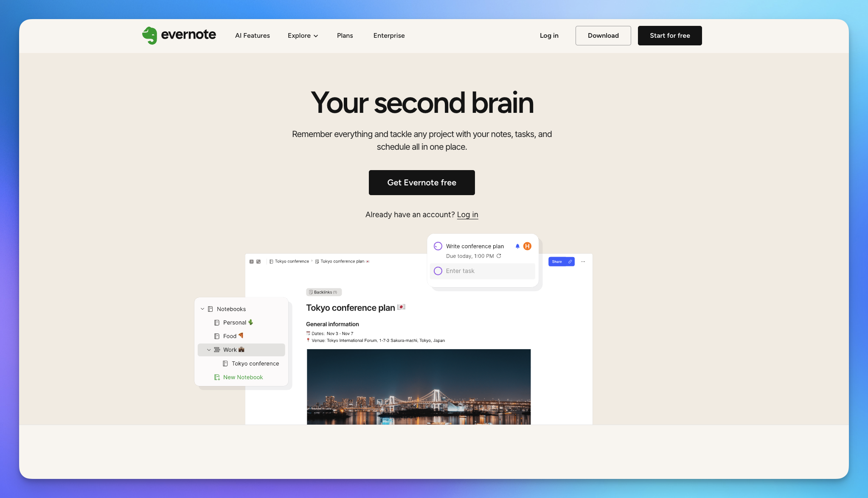Click the recurring task refresh icon
The width and height of the screenshot is (868, 498).
tap(499, 256)
